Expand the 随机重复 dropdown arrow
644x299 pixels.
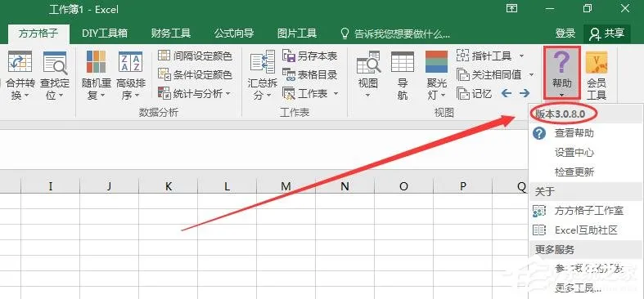coord(102,96)
